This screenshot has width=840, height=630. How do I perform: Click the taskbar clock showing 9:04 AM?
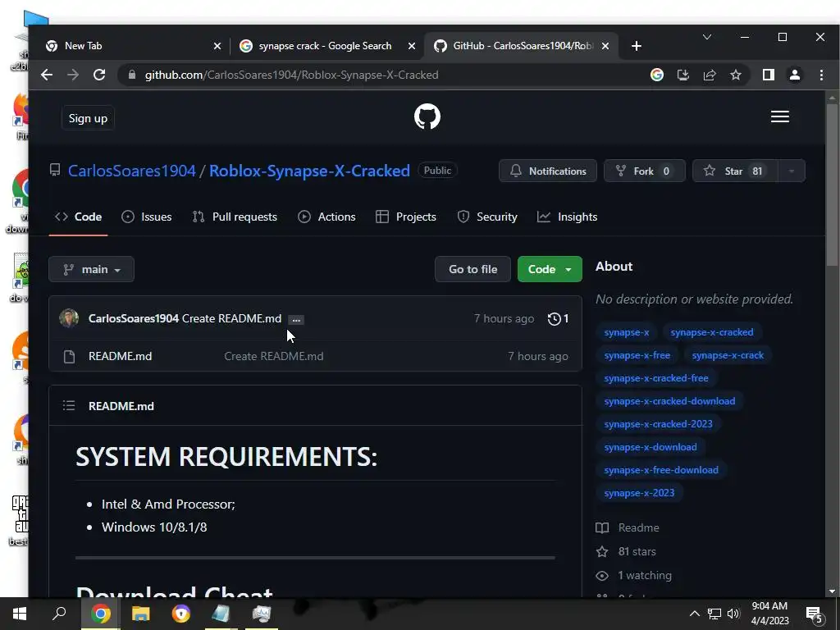point(769,614)
